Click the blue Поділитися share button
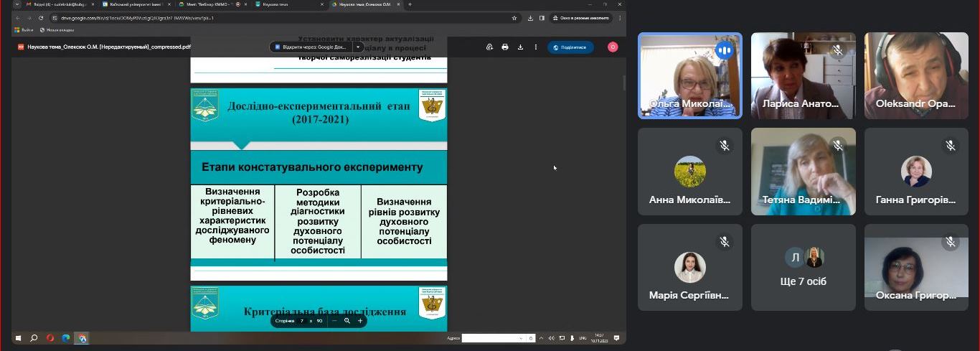This screenshot has width=980, height=351. pos(570,47)
